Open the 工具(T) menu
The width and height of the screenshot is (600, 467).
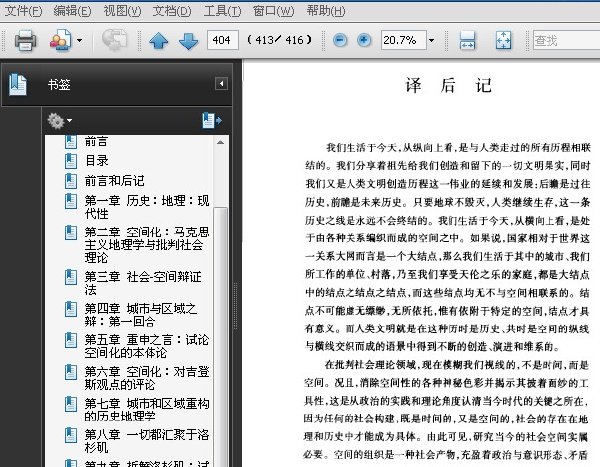[x=222, y=11]
